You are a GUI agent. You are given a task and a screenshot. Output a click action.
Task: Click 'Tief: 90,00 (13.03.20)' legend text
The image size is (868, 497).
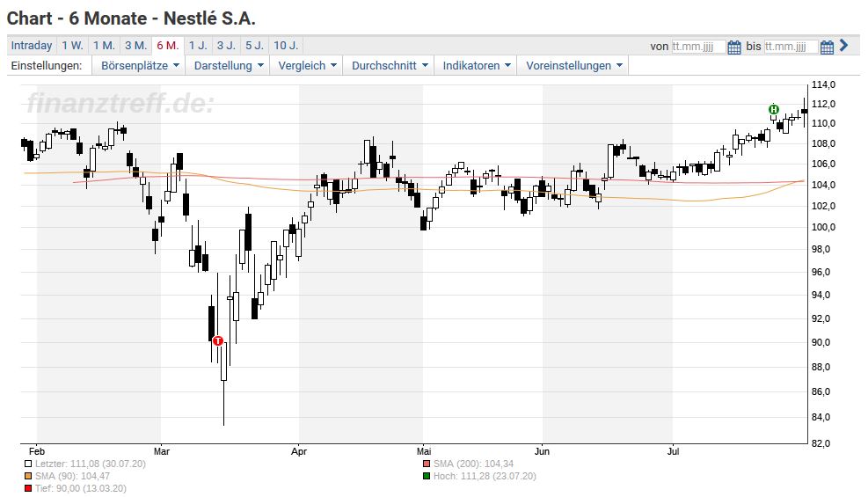(81, 488)
